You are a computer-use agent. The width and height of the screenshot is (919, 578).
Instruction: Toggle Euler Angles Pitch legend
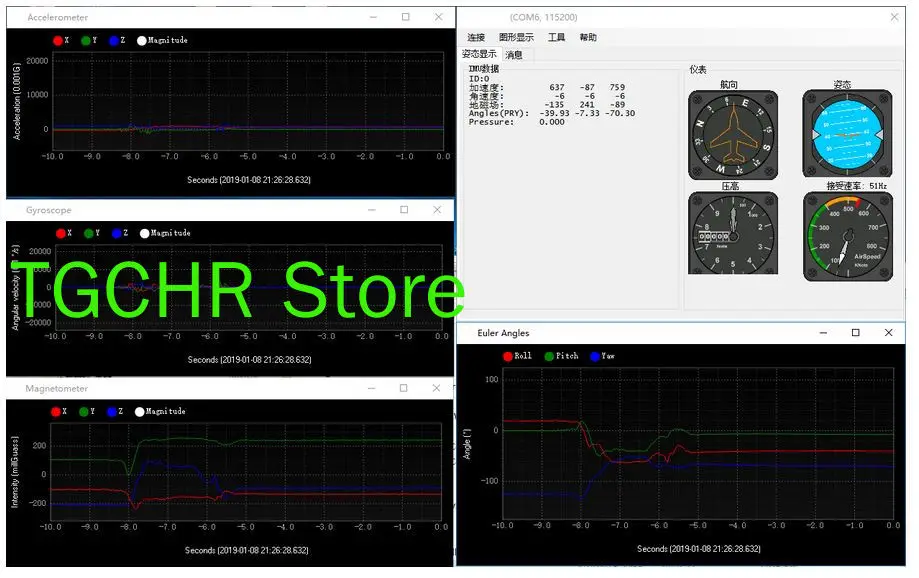[x=561, y=356]
